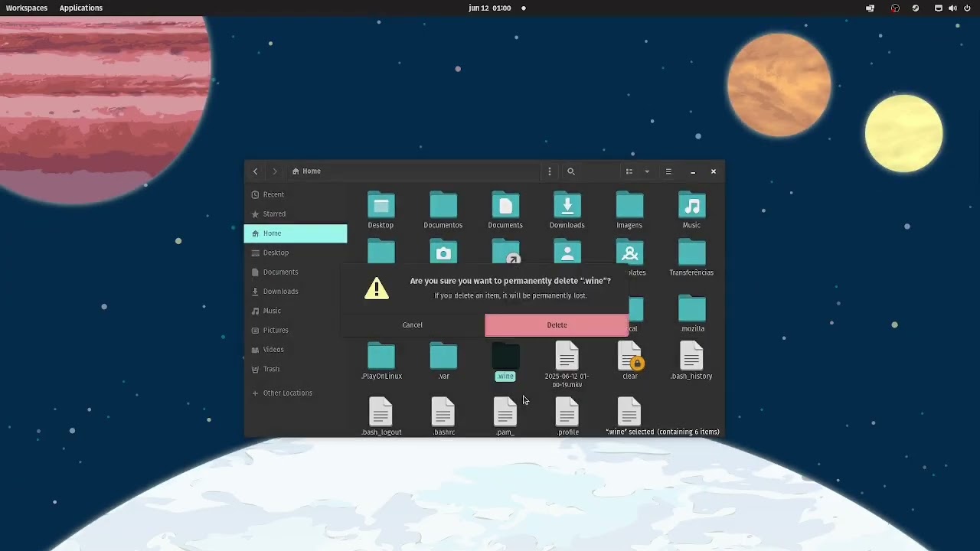The width and height of the screenshot is (980, 551).
Task: Open Starred in the sidebar
Action: pyautogui.click(x=296, y=214)
